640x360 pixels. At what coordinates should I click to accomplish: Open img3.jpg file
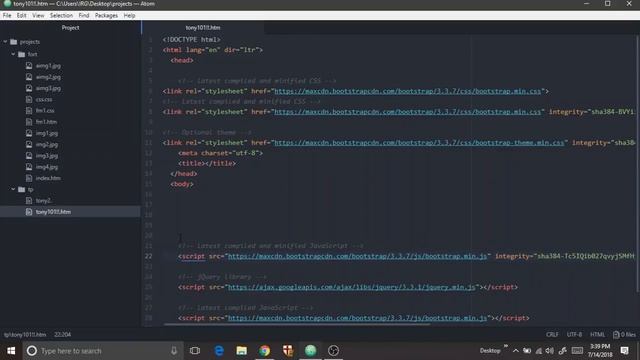47,156
